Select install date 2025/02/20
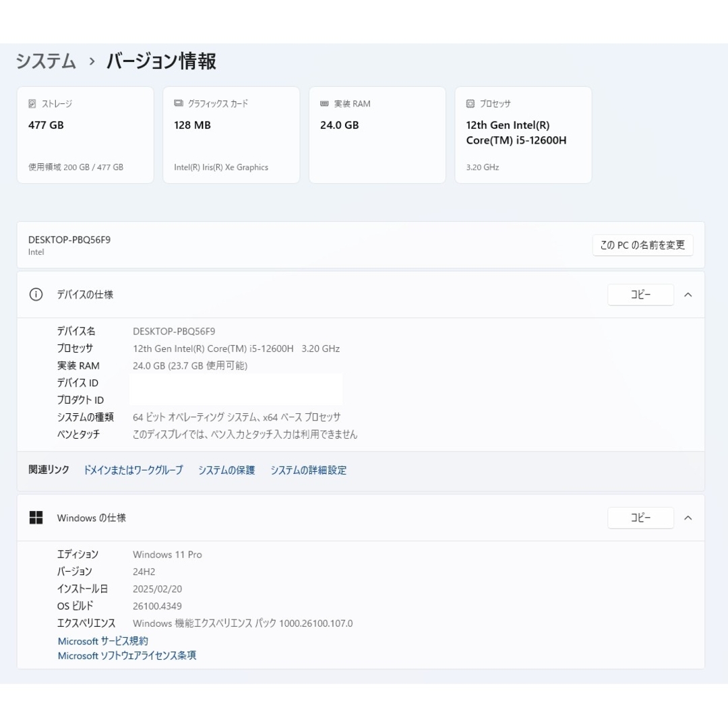This screenshot has height=728, width=728. [157, 588]
